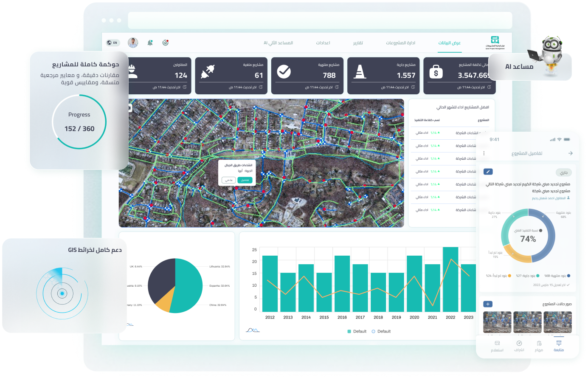The width and height of the screenshot is (588, 381).
Task: Switch language using the EN selector
Action: pyautogui.click(x=113, y=43)
